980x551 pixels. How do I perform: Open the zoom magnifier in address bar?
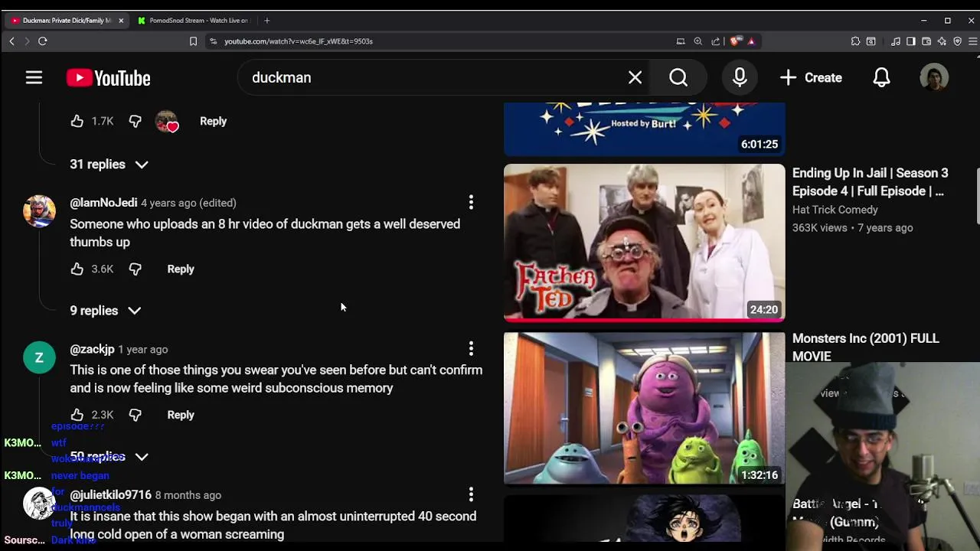click(698, 41)
